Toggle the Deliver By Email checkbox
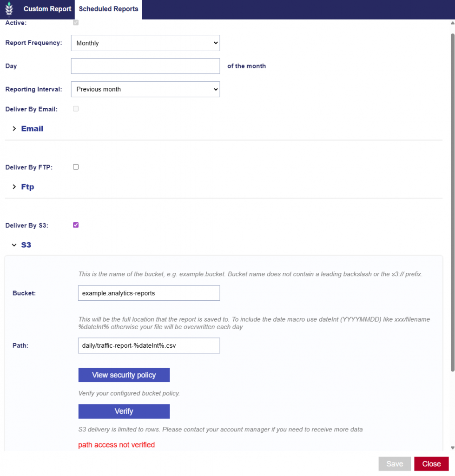The width and height of the screenshot is (455, 476). (x=76, y=109)
